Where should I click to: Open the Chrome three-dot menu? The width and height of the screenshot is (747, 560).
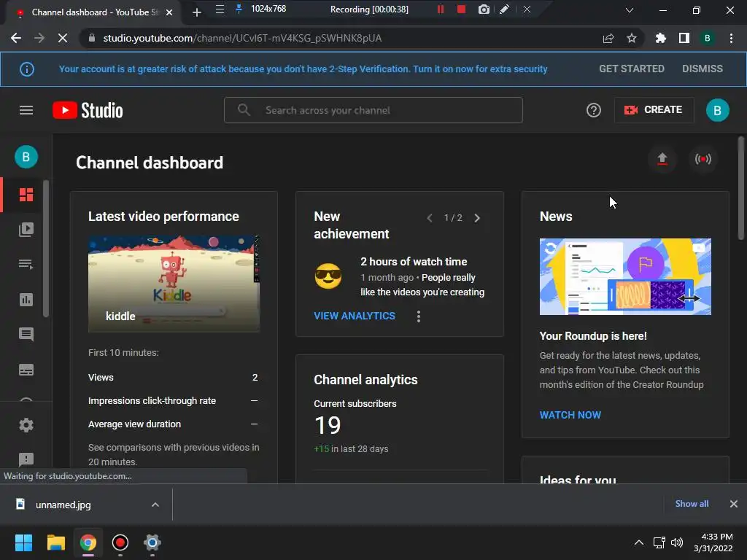click(x=731, y=38)
